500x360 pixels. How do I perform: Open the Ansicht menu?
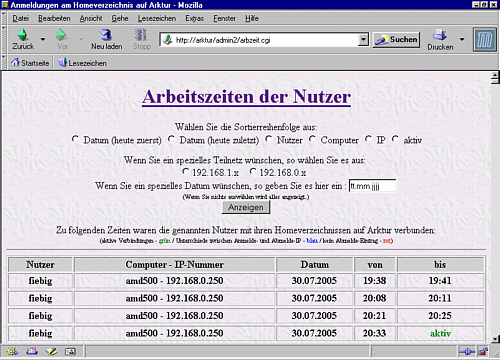point(91,18)
